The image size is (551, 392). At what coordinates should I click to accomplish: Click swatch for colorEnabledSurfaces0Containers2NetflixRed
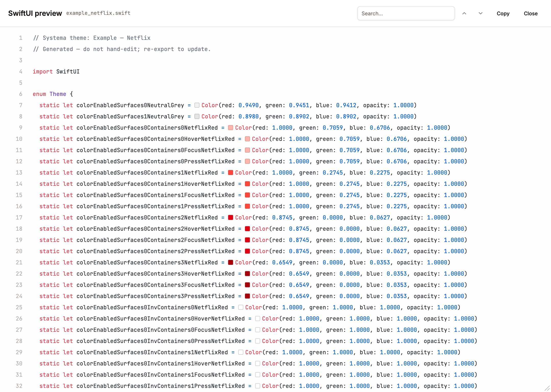pos(231,217)
